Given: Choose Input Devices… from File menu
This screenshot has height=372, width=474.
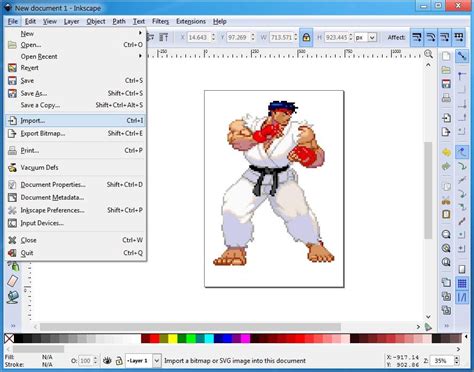Looking at the screenshot, I should point(76,223).
